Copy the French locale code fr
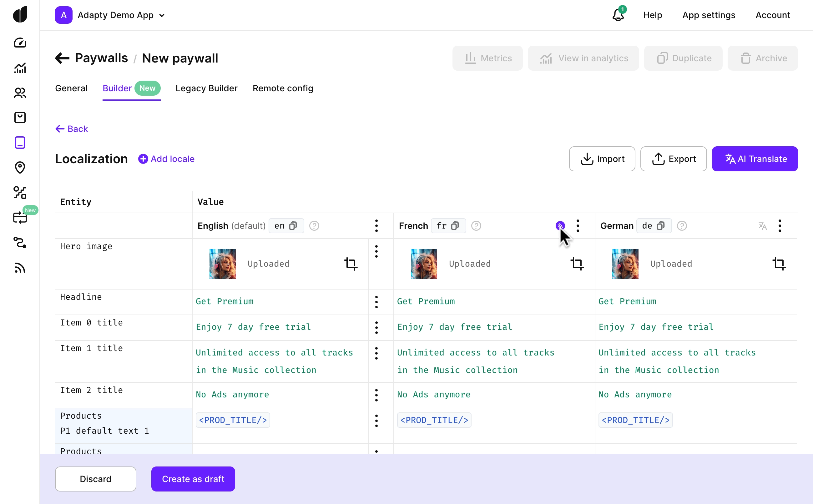Screen dimensions: 813x504 click(455, 226)
